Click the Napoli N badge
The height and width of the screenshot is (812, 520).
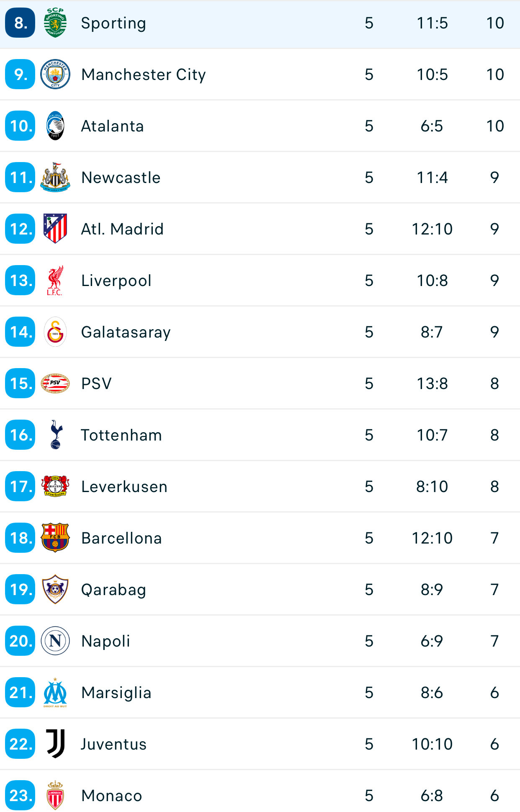click(x=55, y=641)
